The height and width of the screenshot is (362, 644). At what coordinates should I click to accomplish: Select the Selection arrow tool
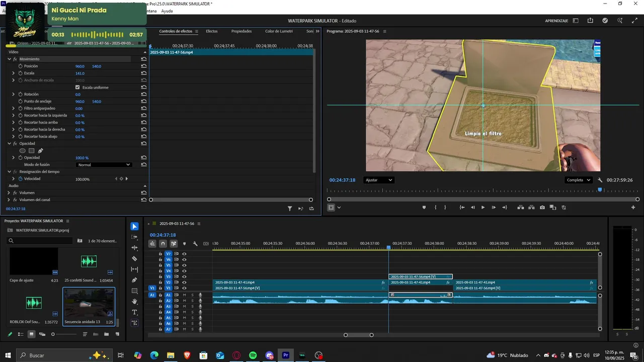coord(134,226)
